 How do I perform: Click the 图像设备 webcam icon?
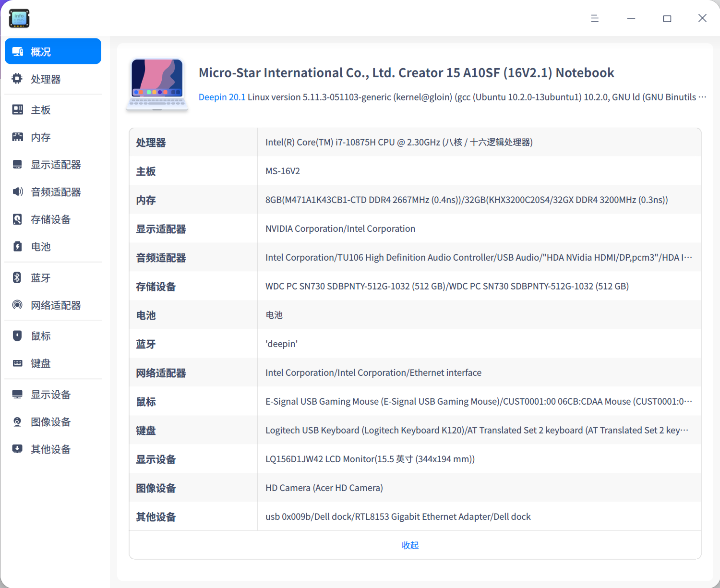17,422
